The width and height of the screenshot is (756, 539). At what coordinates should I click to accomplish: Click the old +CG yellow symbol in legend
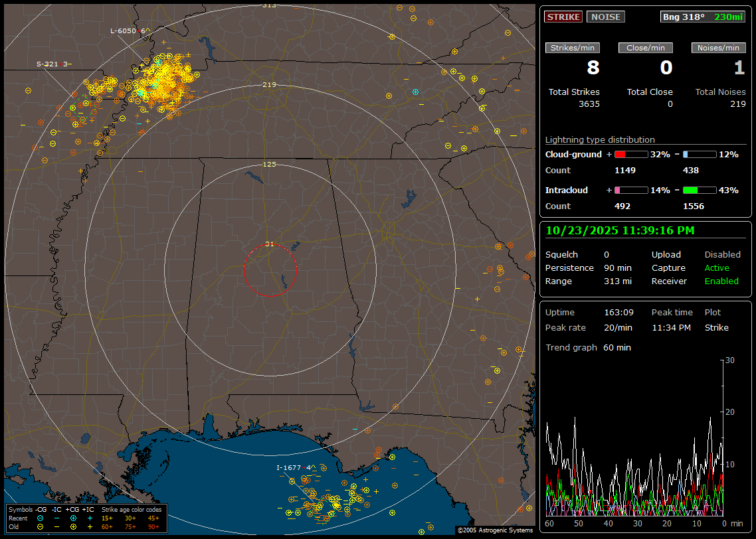(73, 526)
